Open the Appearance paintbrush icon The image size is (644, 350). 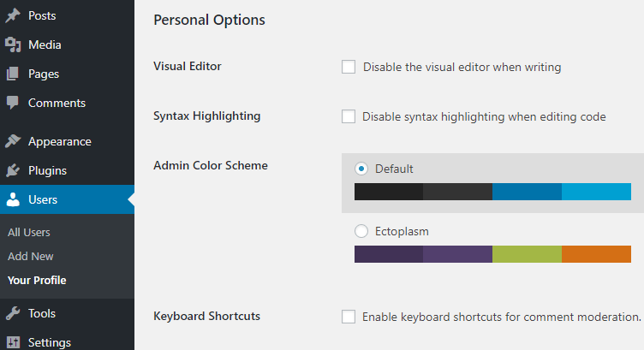13,141
